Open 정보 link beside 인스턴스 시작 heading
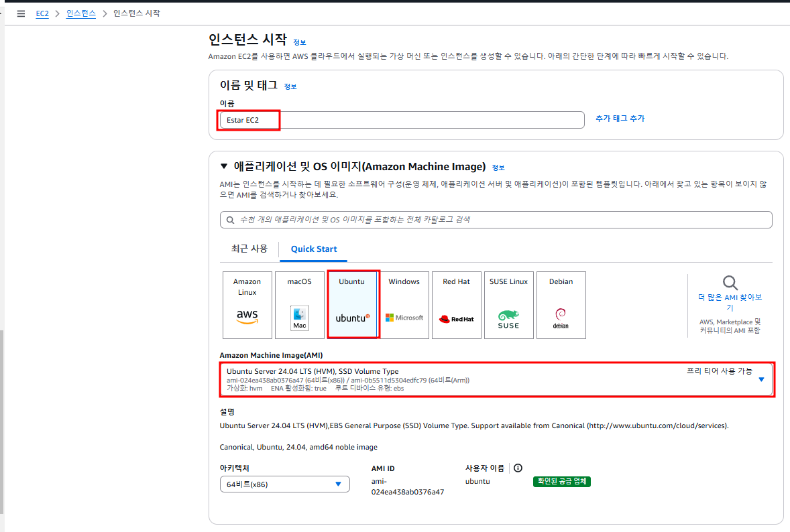 pos(300,42)
